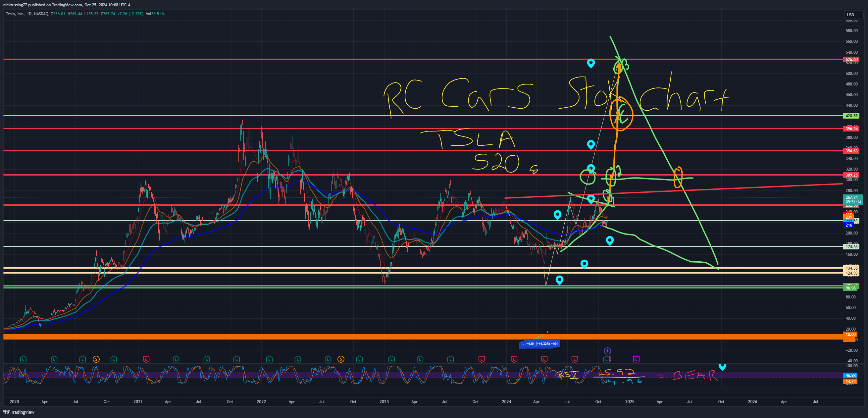Viewport: 868px width, 418px height.
Task: Select the cyan pin just above the 309.25 line
Action: coord(591,168)
